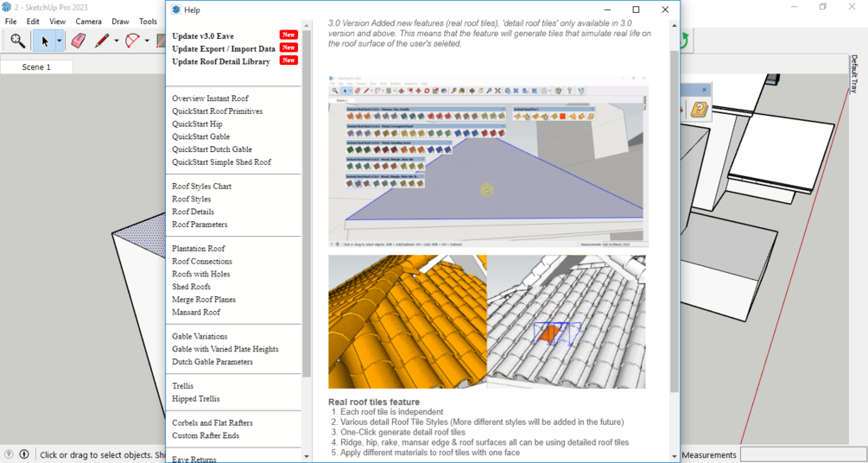This screenshot has width=868, height=463.
Task: Open the Custom Rafter Ends topic
Action: coord(206,436)
